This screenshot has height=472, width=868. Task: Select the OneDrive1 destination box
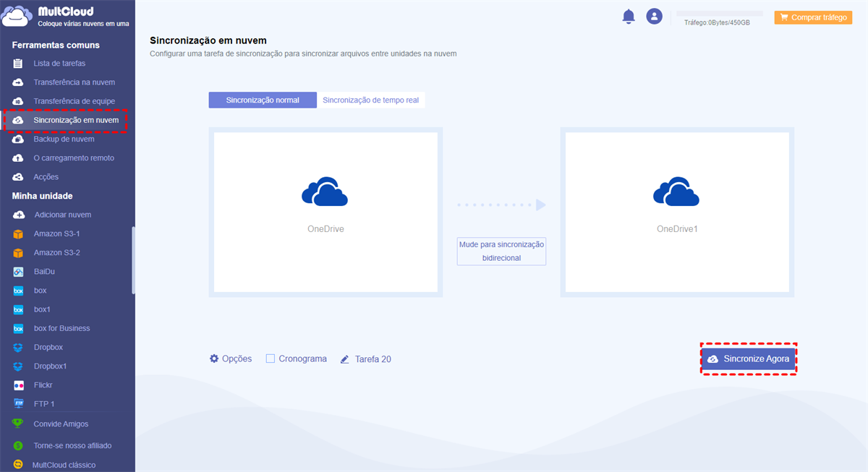coord(677,212)
